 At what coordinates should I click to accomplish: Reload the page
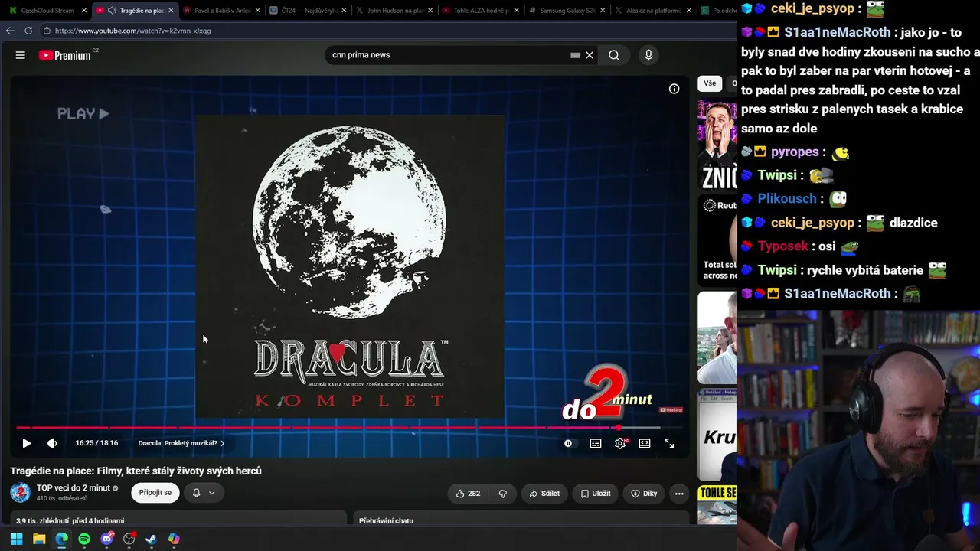28,31
